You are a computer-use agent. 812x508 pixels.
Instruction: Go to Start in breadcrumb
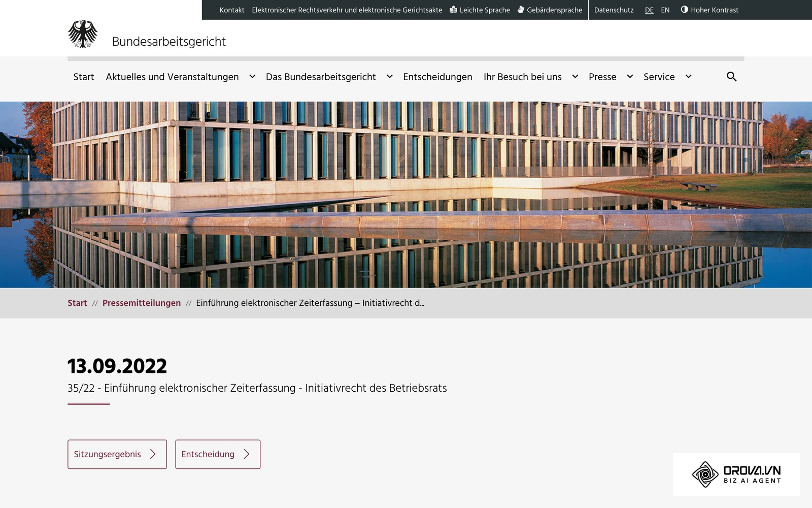(77, 303)
